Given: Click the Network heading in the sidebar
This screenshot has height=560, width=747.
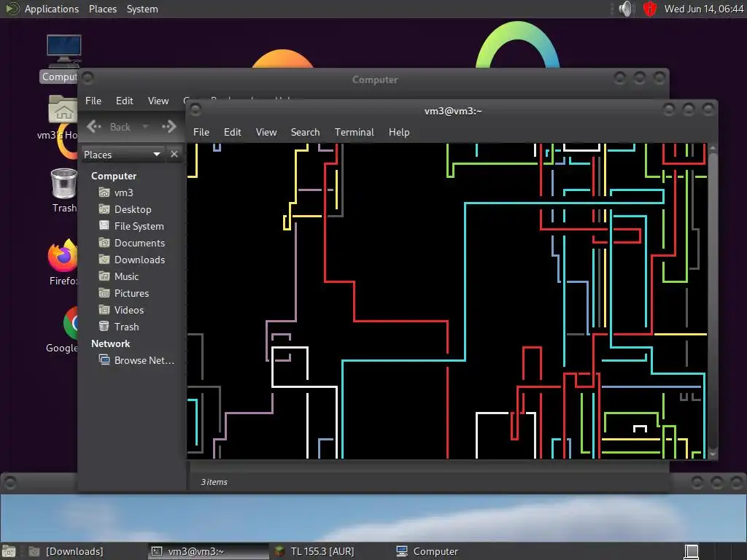Looking at the screenshot, I should (x=111, y=344).
